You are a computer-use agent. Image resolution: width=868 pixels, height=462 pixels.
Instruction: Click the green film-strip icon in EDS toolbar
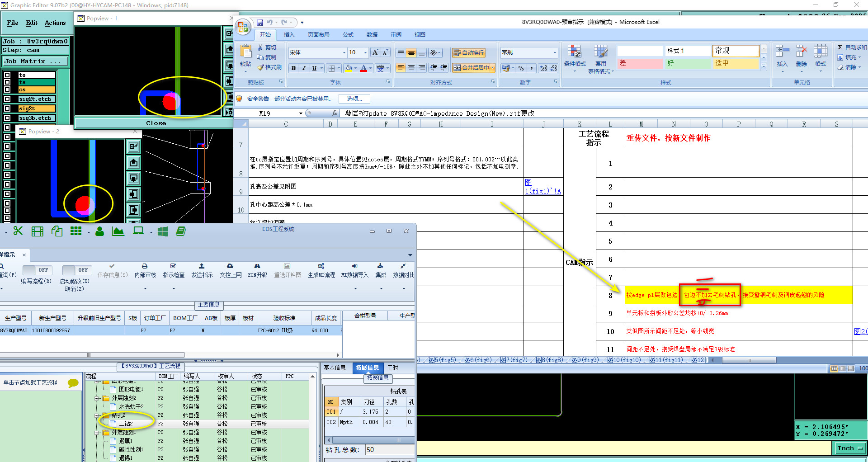(38, 231)
